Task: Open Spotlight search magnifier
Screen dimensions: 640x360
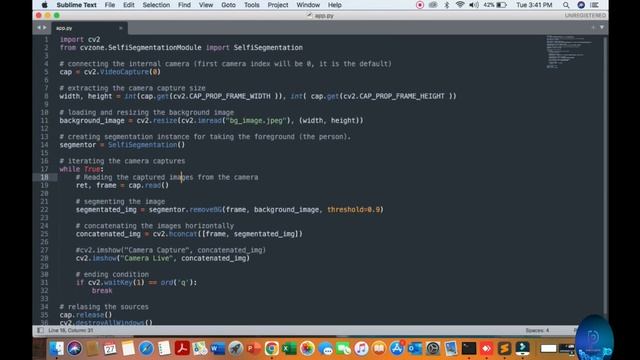Action: [566, 5]
